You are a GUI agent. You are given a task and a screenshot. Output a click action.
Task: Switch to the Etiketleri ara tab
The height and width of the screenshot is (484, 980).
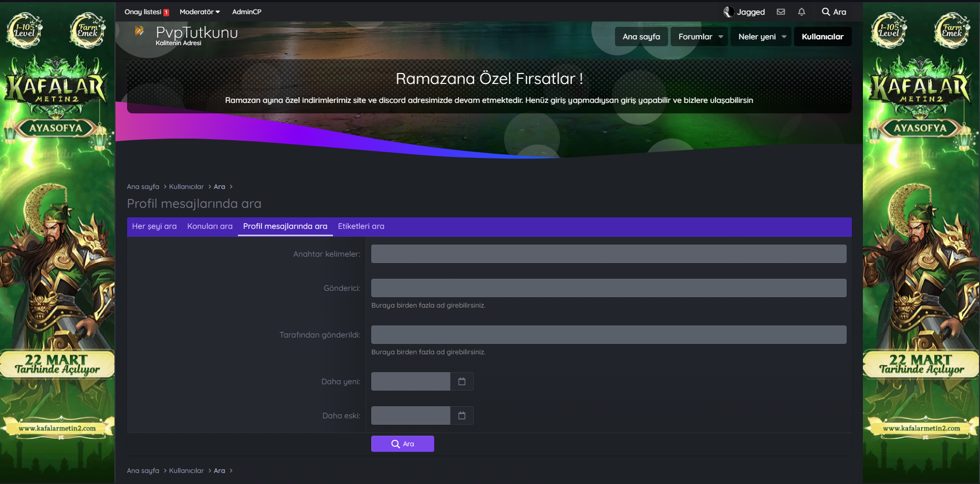(x=361, y=226)
